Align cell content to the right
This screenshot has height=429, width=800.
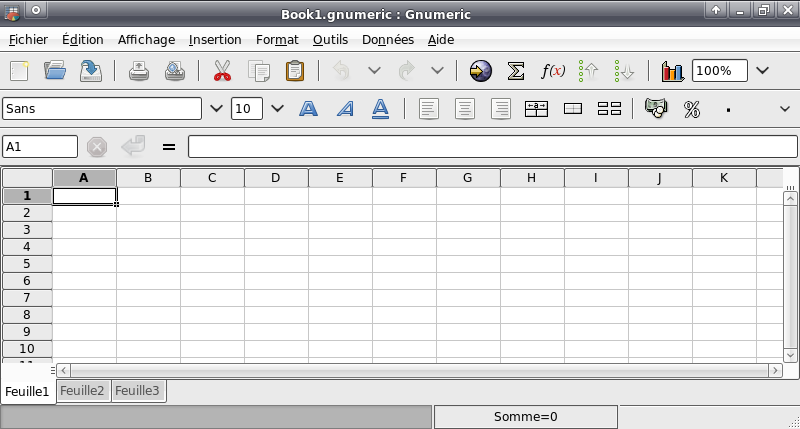tap(501, 109)
